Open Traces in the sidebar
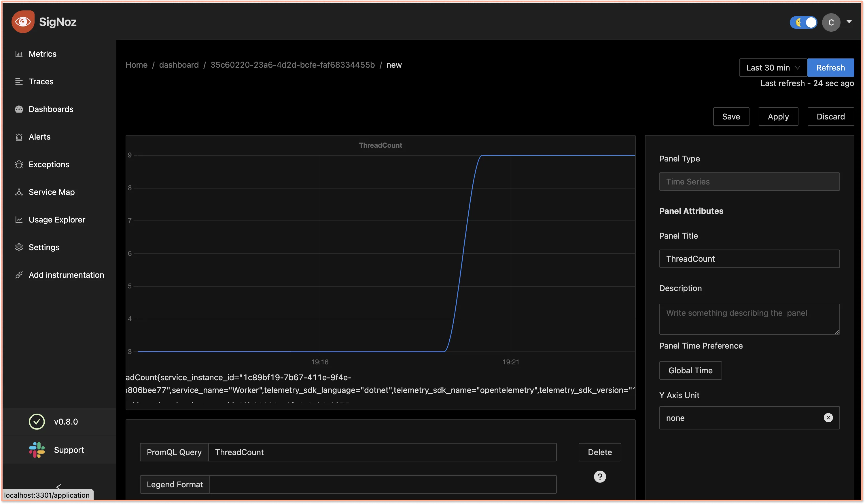This screenshot has height=504, width=865. 41,81
